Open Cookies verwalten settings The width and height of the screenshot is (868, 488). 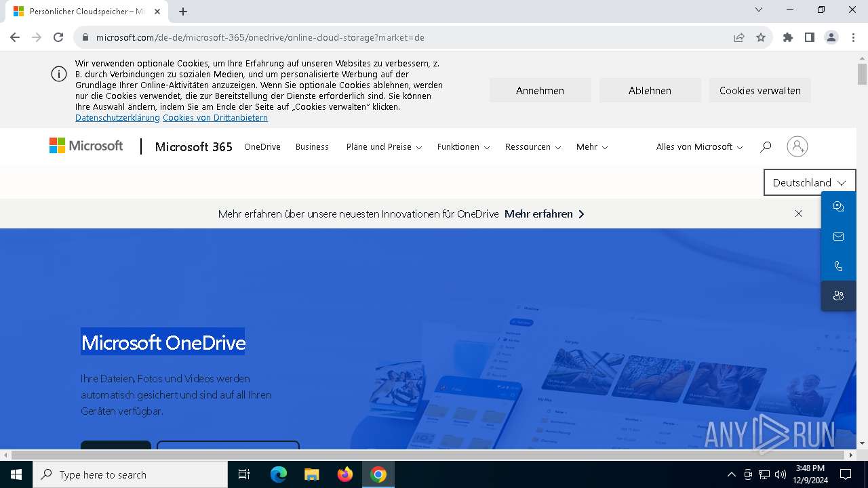759,90
